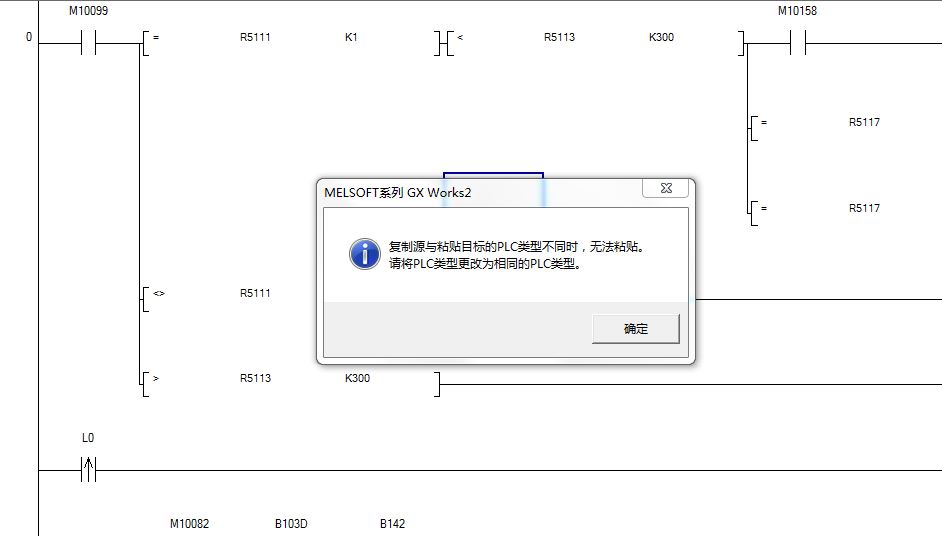Click K300 in the less-than comparison
The image size is (942, 536).
pos(661,38)
